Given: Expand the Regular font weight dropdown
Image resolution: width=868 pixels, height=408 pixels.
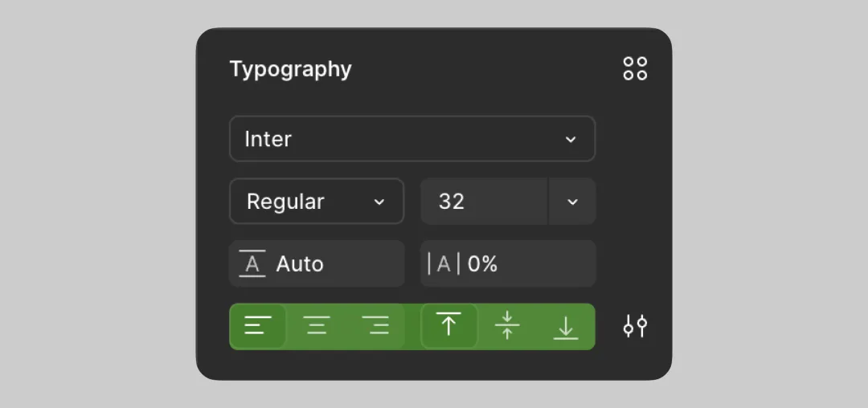Looking at the screenshot, I should (317, 202).
